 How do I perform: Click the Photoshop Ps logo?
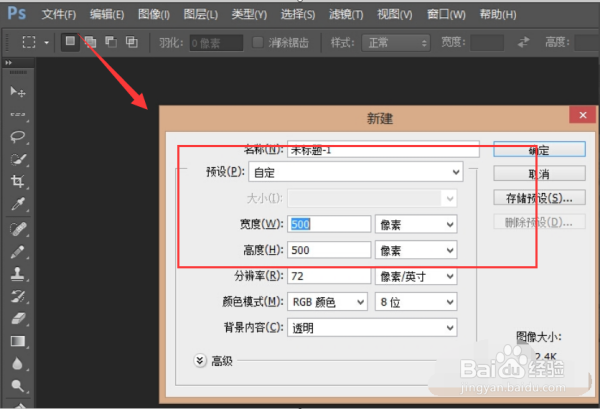pos(17,14)
